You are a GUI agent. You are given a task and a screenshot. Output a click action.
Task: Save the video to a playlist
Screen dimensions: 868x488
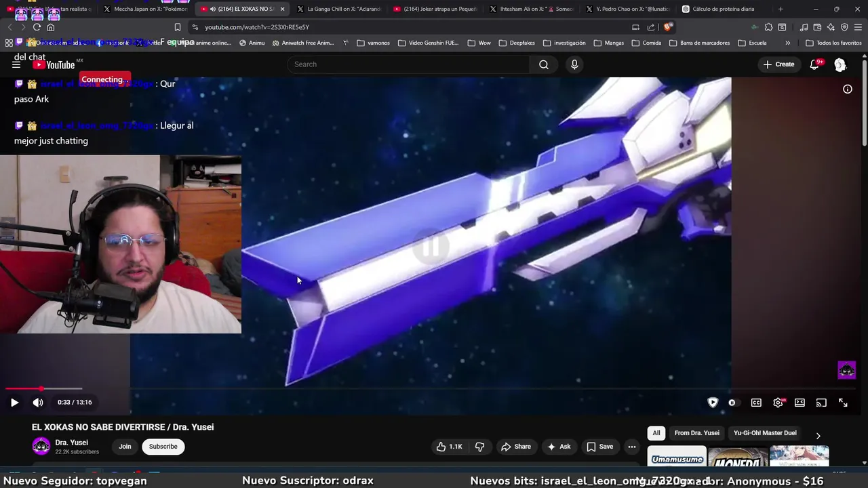[x=599, y=447]
